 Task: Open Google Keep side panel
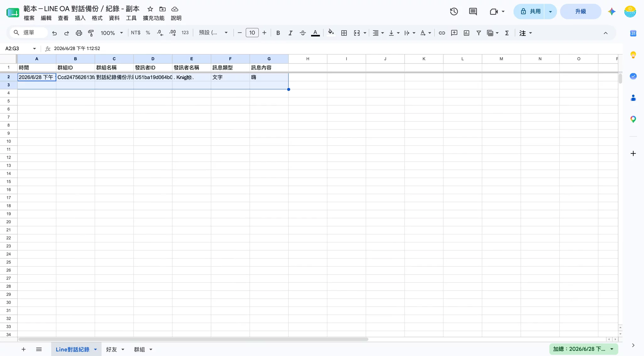[x=633, y=55]
